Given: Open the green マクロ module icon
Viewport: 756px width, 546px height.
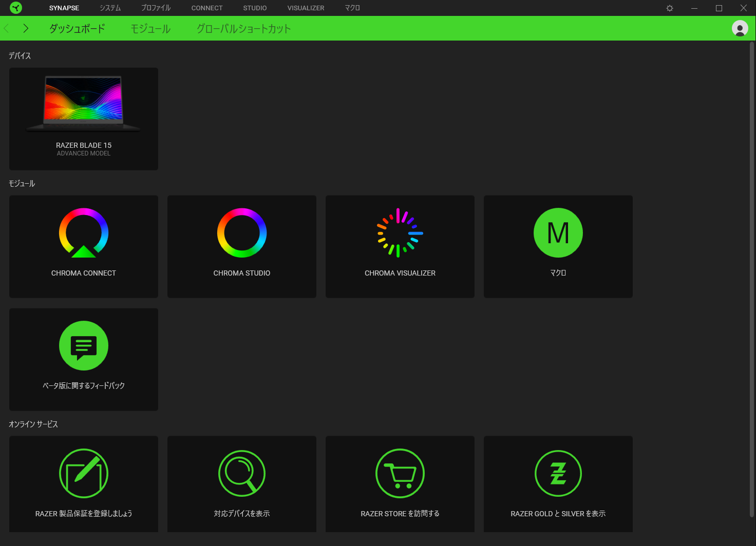Looking at the screenshot, I should point(558,233).
